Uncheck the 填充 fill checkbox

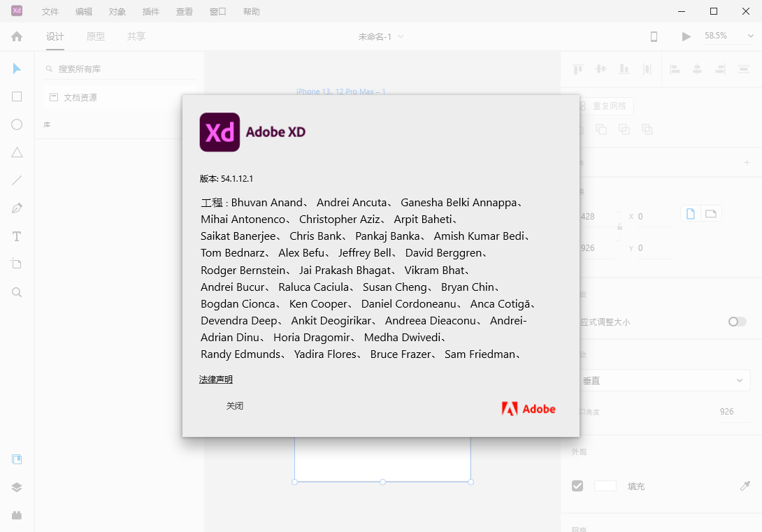[577, 485]
